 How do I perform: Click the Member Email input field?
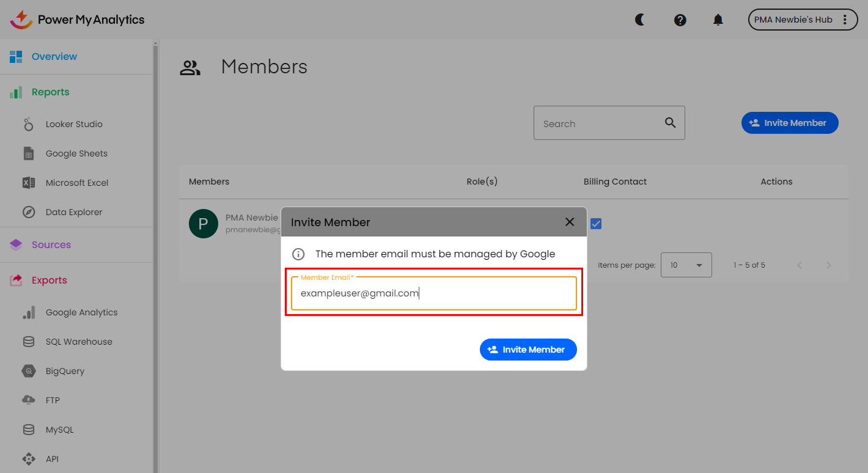pyautogui.click(x=433, y=294)
